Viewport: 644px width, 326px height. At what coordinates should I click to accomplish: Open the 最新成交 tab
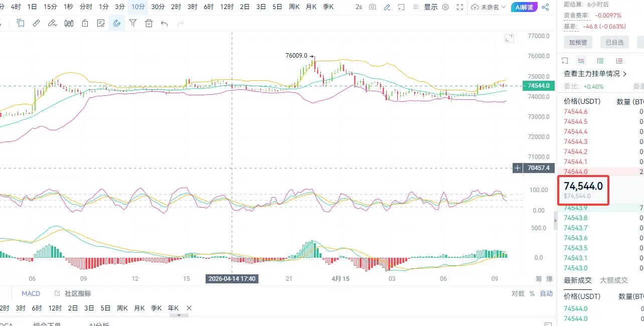(x=578, y=280)
